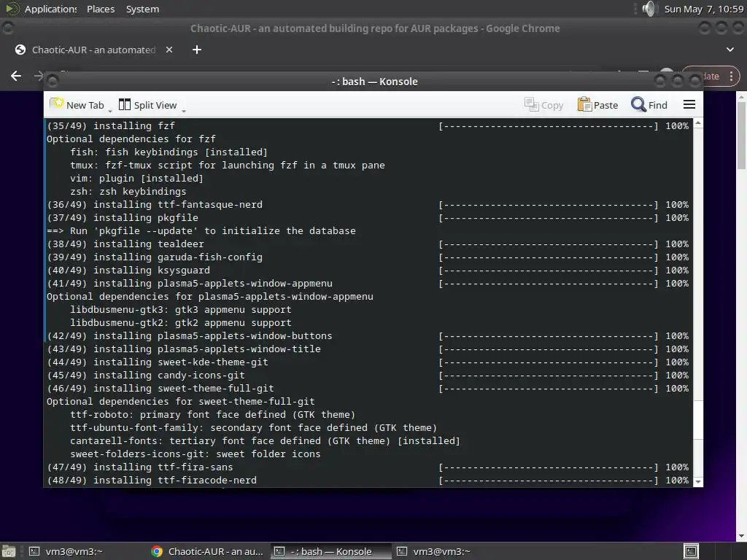
Task: Click the show desktop taskbar icon
Action: click(8, 551)
